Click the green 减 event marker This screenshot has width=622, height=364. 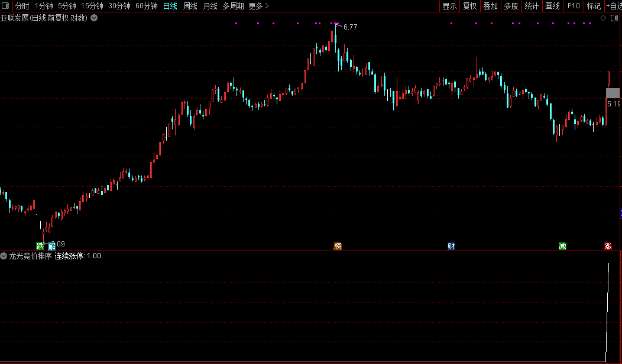(x=562, y=246)
